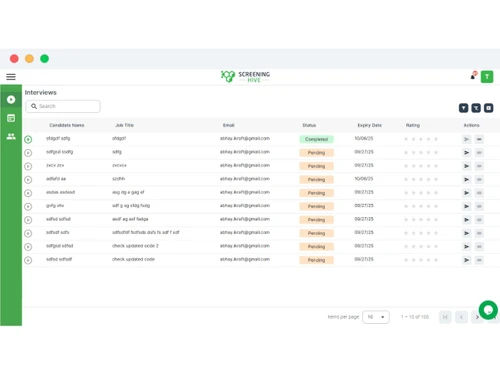This screenshot has width=500, height=375.
Task: Click send icon in 'asg dg a gag af' row
Action: tap(467, 193)
